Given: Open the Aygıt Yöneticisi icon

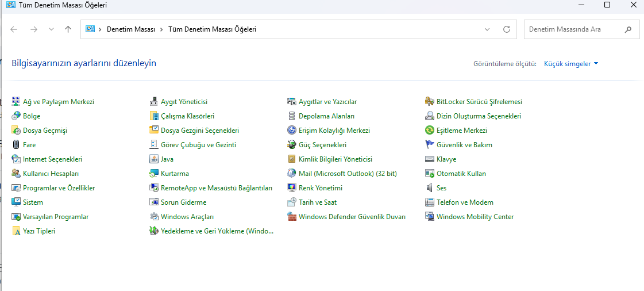Looking at the screenshot, I should (x=153, y=102).
